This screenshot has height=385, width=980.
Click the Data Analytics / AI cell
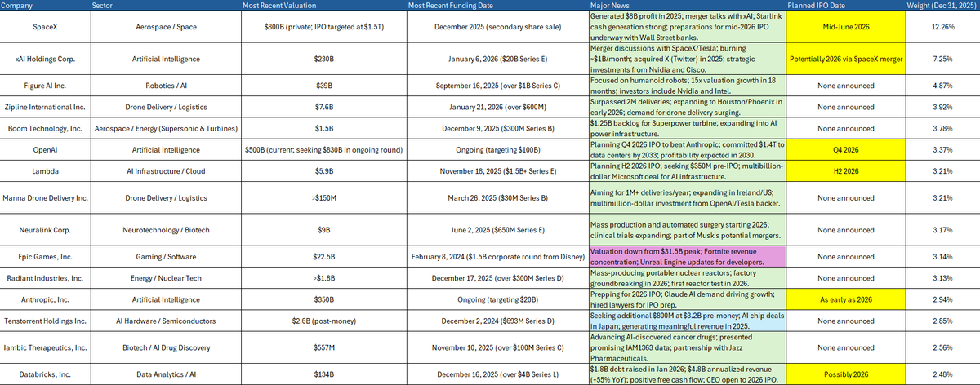coord(167,374)
